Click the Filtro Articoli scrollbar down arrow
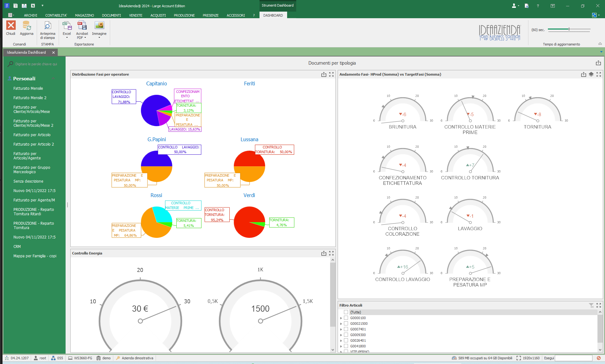 point(600,350)
